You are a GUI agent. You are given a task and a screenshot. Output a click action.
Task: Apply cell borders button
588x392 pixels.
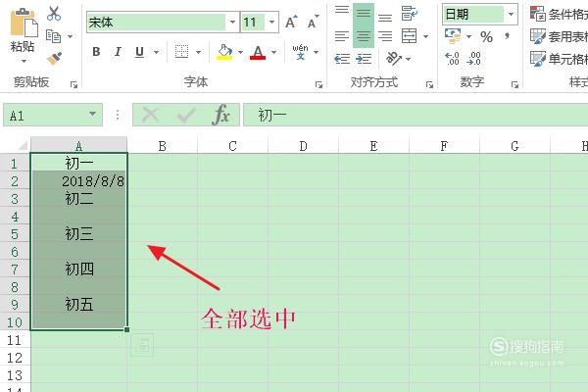pyautogui.click(x=182, y=52)
